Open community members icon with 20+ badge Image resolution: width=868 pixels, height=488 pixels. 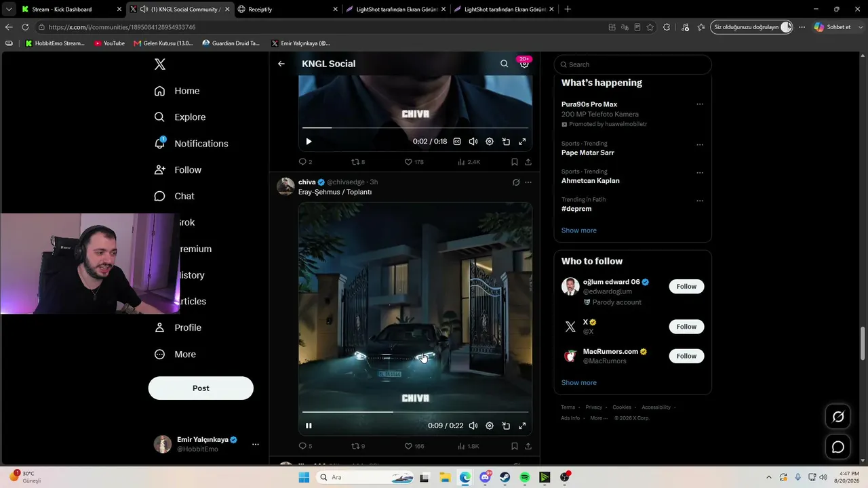tap(524, 63)
